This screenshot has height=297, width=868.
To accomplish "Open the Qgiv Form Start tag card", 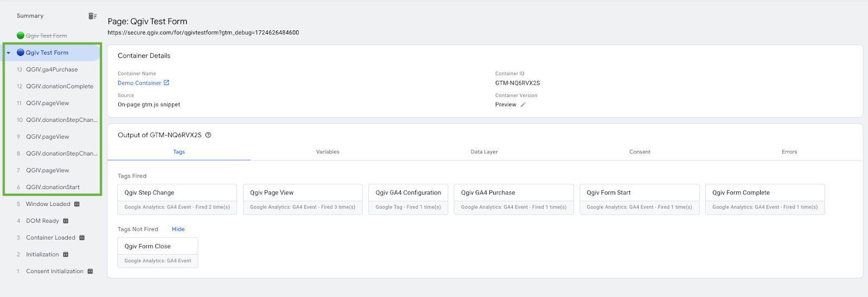I will [x=640, y=199].
